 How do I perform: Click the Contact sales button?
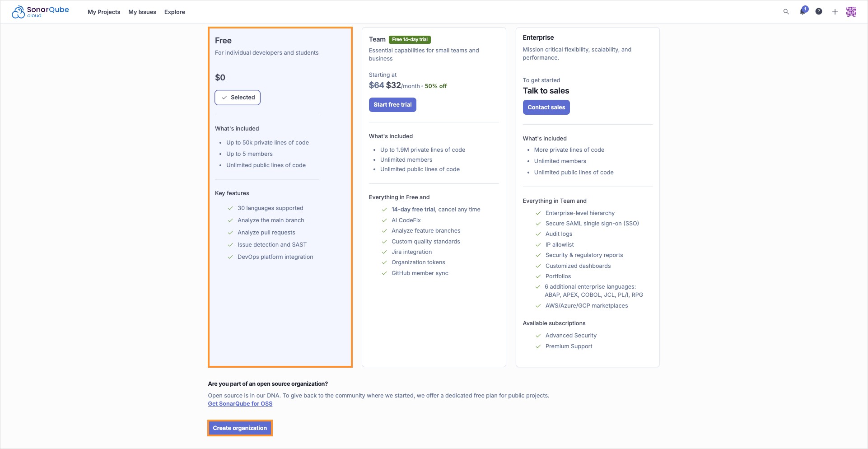pos(546,108)
